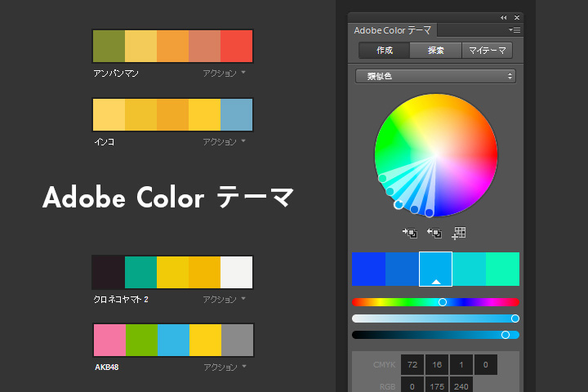The height and width of the screenshot is (392, 588).
Task: Click the mint green marker on color wheel
Action: [382, 178]
